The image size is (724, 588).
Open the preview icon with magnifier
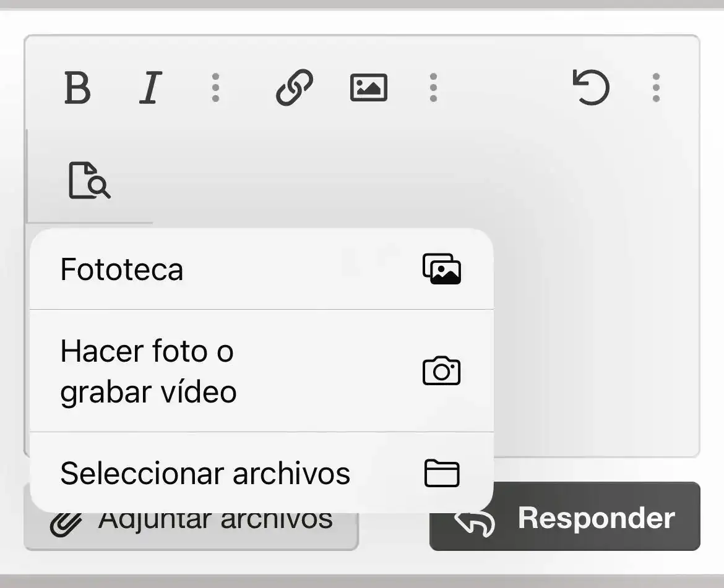pos(88,181)
